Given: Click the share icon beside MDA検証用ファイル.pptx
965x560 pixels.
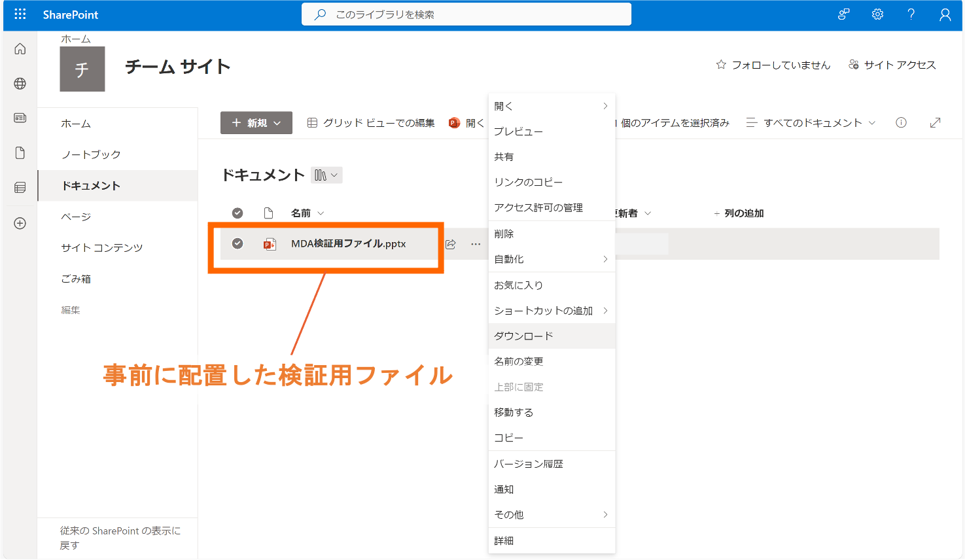Looking at the screenshot, I should [451, 244].
